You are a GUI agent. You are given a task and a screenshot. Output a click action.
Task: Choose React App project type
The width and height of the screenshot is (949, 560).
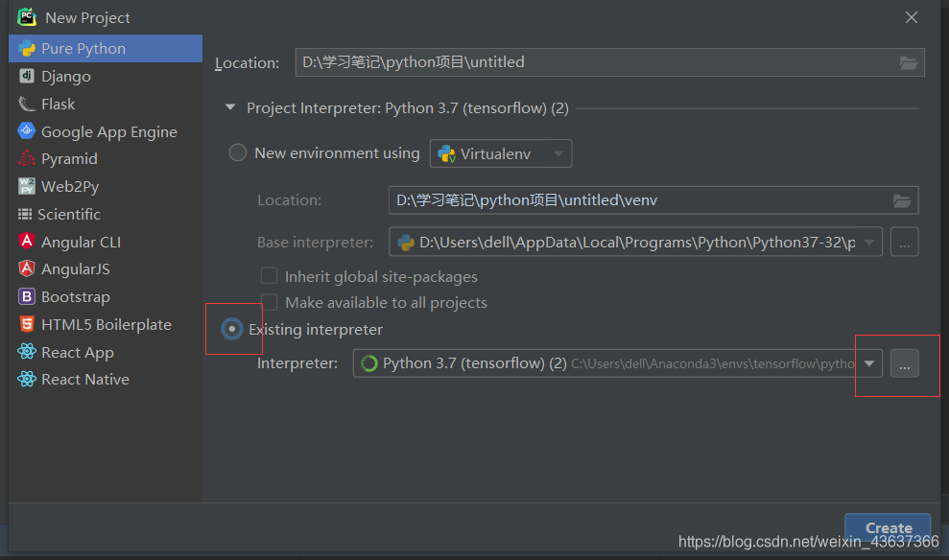pos(106,352)
